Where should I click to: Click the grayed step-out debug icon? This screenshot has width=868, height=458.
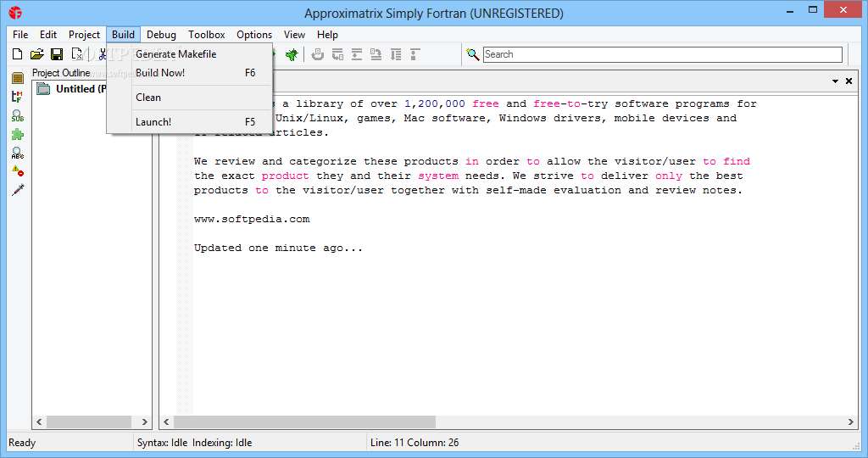pyautogui.click(x=376, y=54)
